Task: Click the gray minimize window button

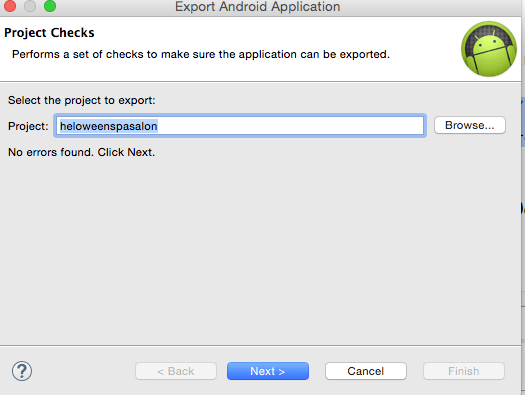Action: (x=30, y=6)
